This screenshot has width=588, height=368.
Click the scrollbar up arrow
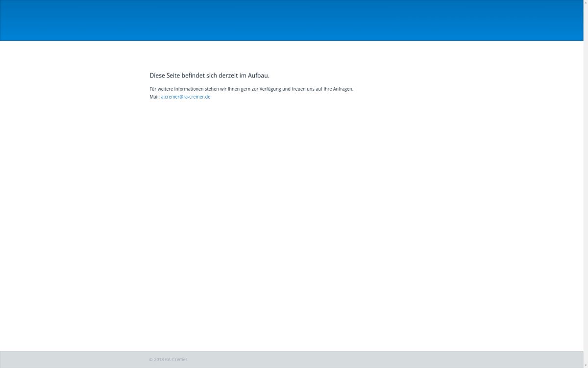pyautogui.click(x=586, y=2)
